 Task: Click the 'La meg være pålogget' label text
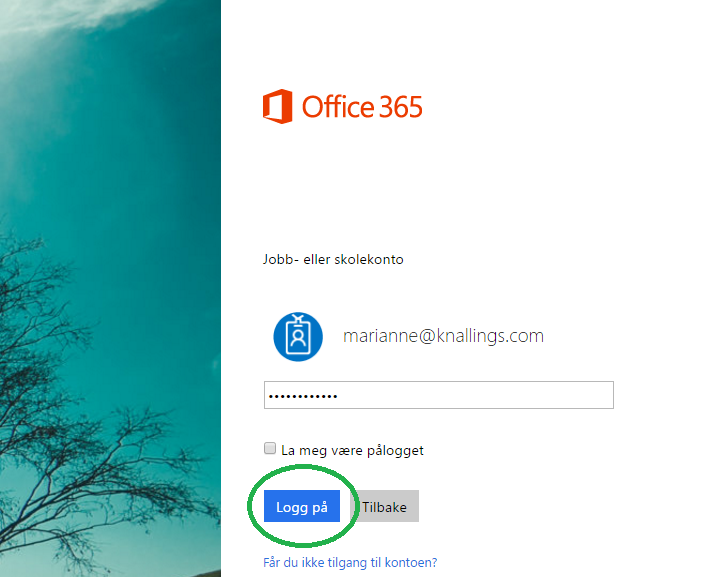[x=352, y=450]
